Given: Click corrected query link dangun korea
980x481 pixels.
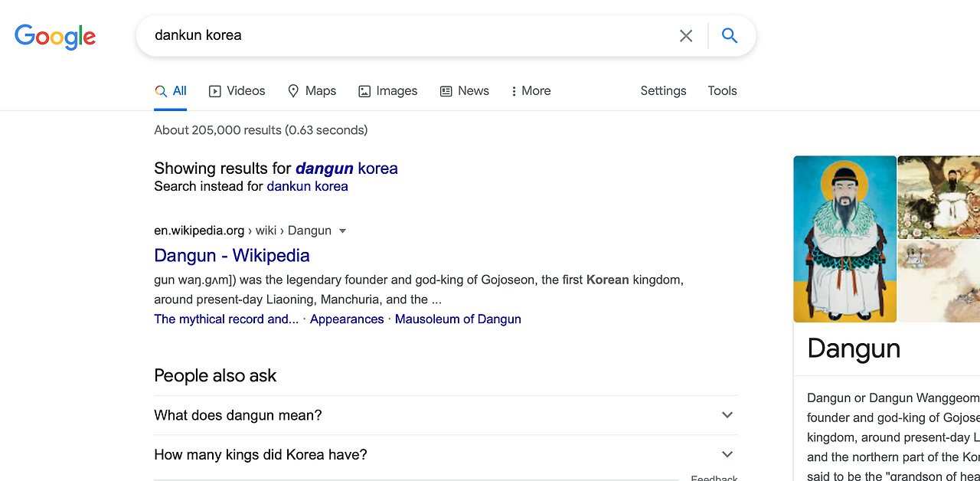Looking at the screenshot, I should pyautogui.click(x=347, y=168).
